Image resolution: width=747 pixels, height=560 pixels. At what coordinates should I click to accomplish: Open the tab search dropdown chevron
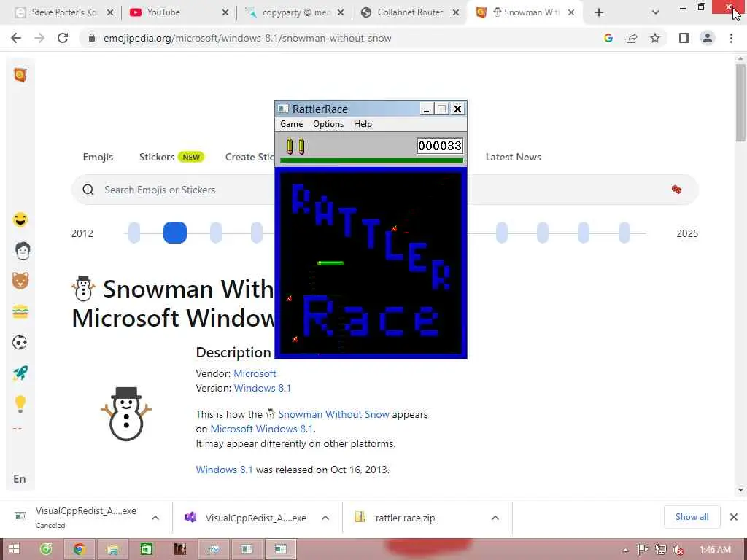click(x=656, y=13)
